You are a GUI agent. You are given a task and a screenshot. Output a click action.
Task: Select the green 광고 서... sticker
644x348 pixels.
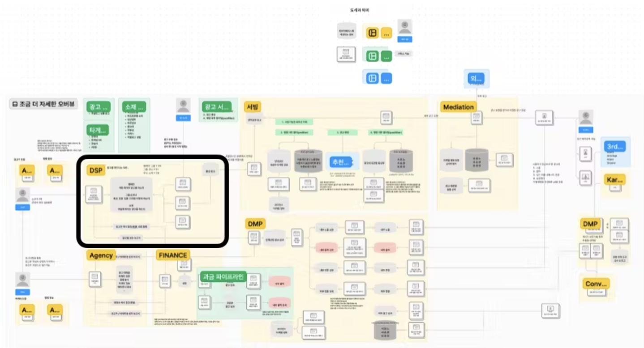(x=218, y=107)
